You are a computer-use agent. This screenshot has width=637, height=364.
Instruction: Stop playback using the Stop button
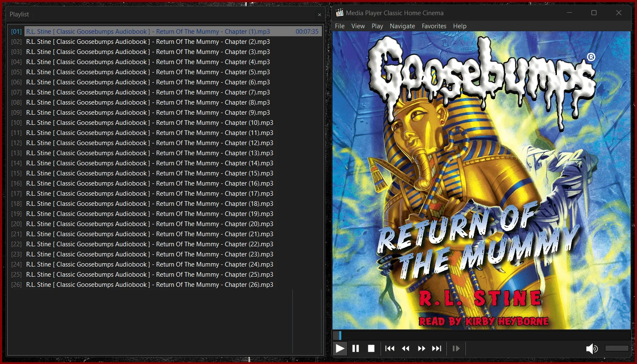coord(371,348)
